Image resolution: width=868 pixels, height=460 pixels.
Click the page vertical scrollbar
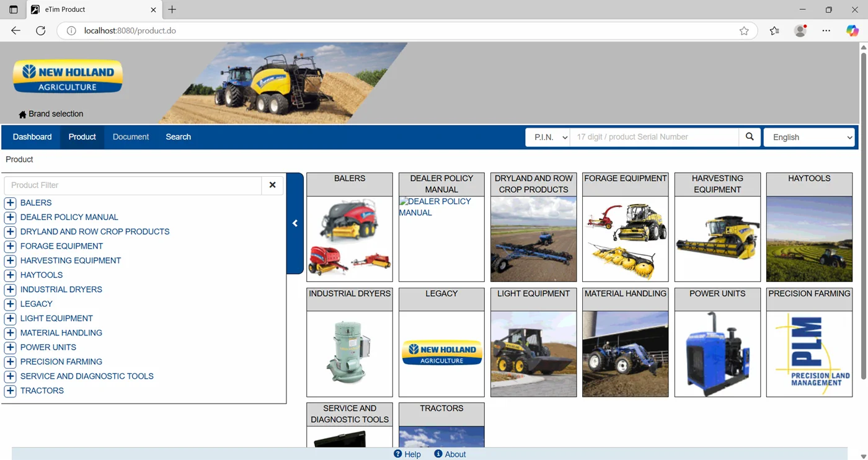click(863, 216)
